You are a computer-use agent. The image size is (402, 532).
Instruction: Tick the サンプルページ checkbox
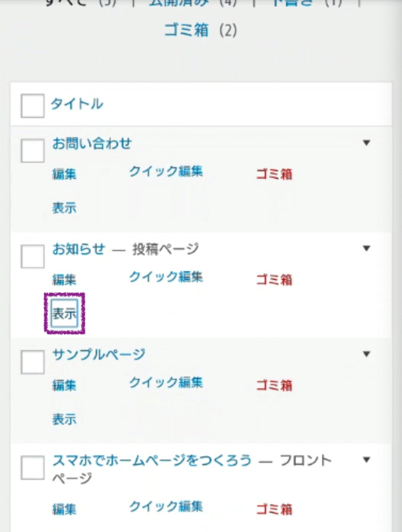(32, 362)
